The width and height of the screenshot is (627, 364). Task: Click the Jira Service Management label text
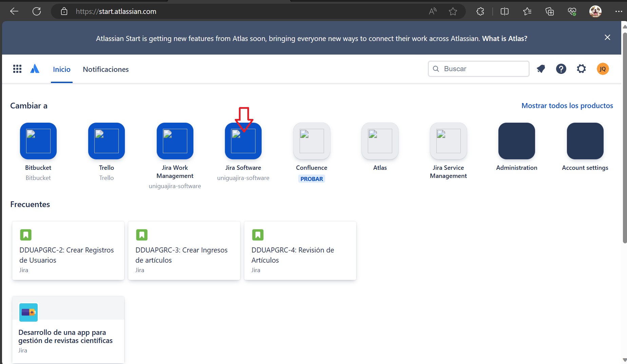(x=449, y=172)
